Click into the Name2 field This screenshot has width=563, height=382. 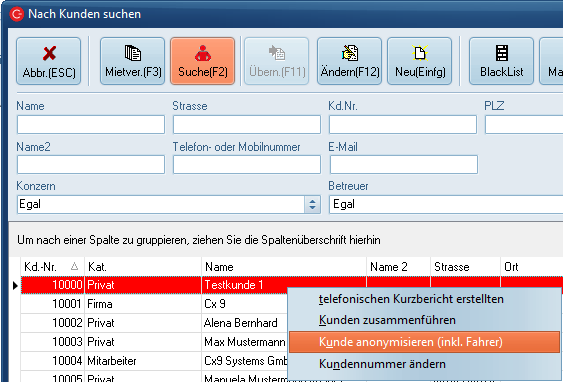click(x=91, y=165)
